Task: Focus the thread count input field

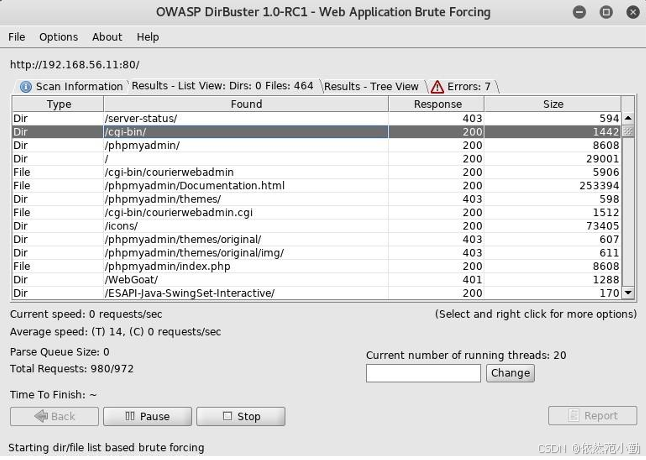Action: click(423, 373)
